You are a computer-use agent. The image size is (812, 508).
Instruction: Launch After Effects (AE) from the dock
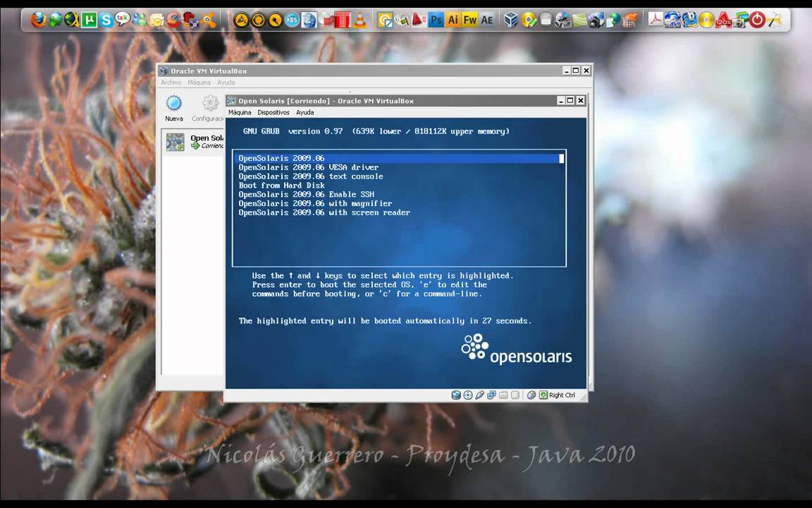487,20
